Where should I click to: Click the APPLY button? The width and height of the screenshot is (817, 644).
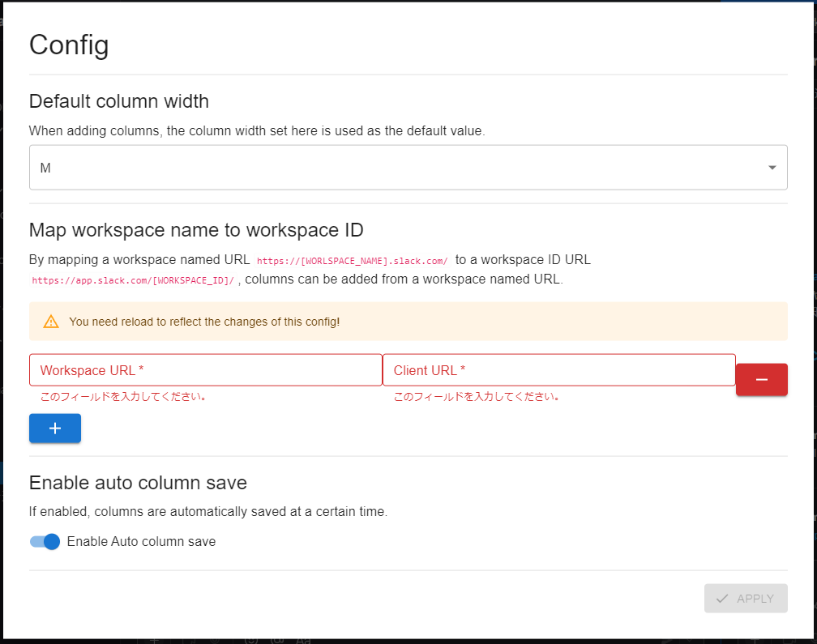tap(746, 598)
